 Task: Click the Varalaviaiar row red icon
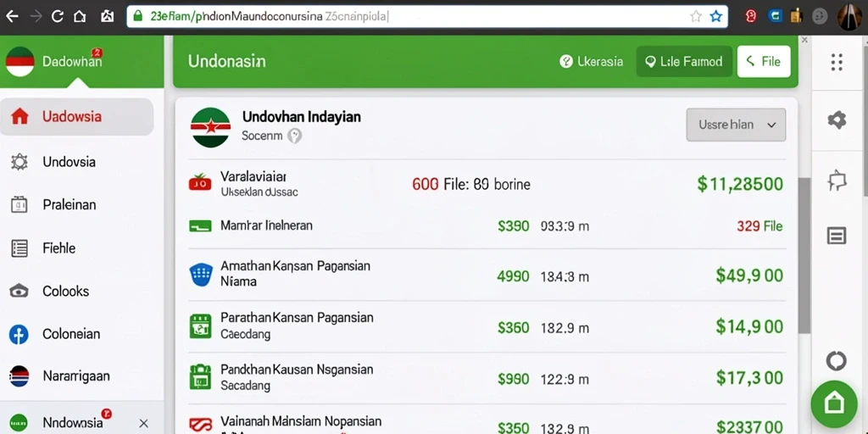tap(200, 182)
